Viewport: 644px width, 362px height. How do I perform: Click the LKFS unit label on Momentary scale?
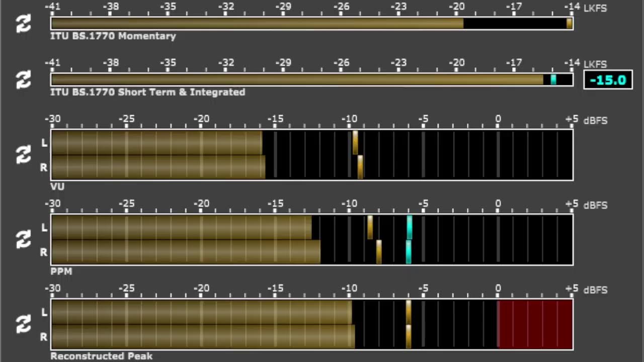[x=595, y=8]
